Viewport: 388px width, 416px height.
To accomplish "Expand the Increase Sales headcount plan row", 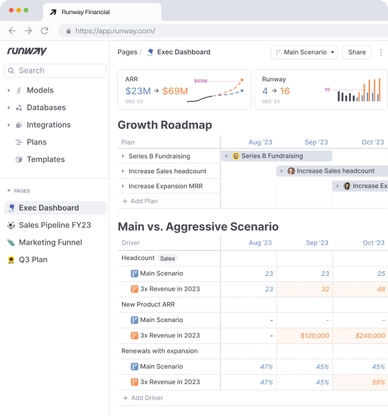I will pyautogui.click(x=123, y=171).
